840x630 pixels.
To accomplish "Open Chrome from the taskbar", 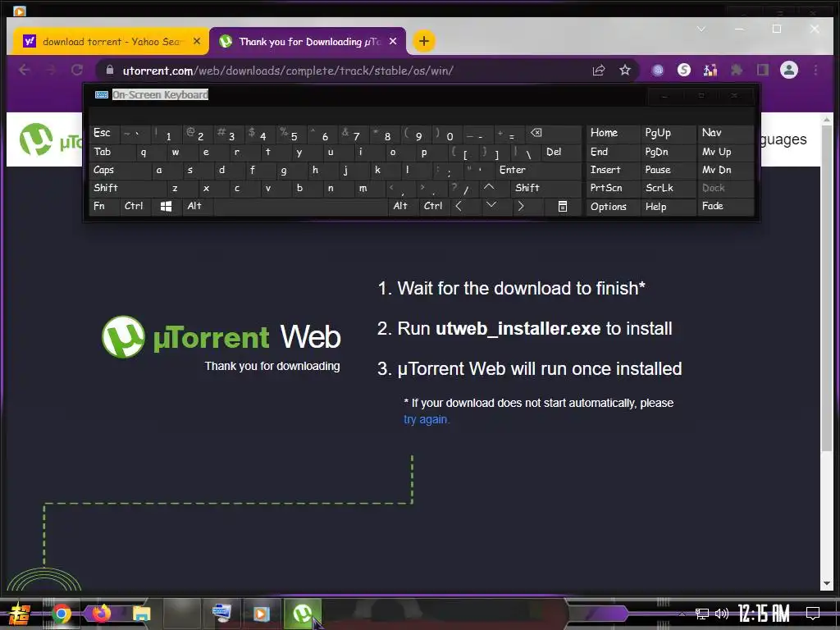I will tap(61, 614).
